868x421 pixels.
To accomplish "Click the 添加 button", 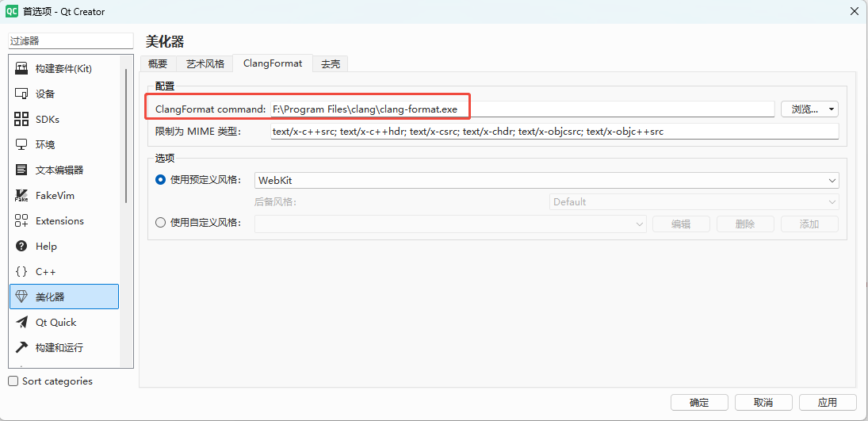I will pyautogui.click(x=809, y=224).
